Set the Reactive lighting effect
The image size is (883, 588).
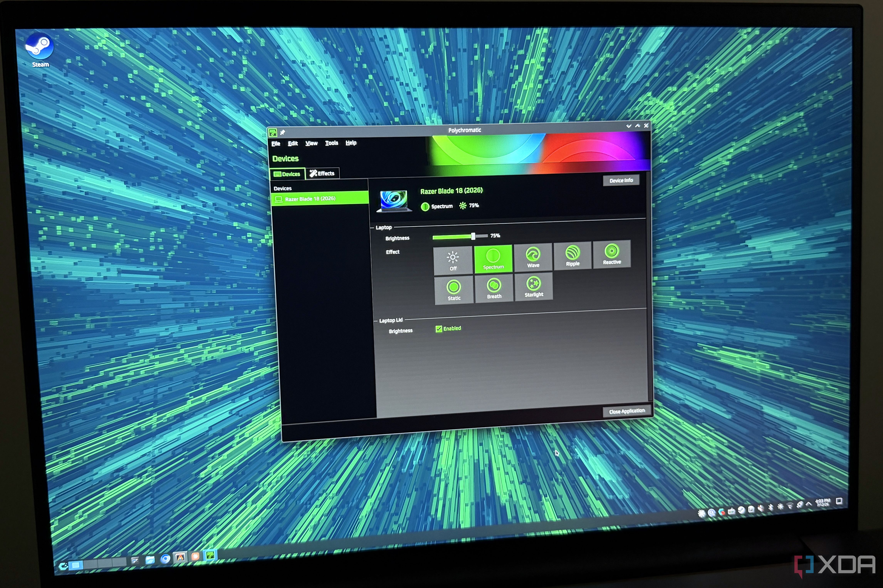(x=612, y=254)
